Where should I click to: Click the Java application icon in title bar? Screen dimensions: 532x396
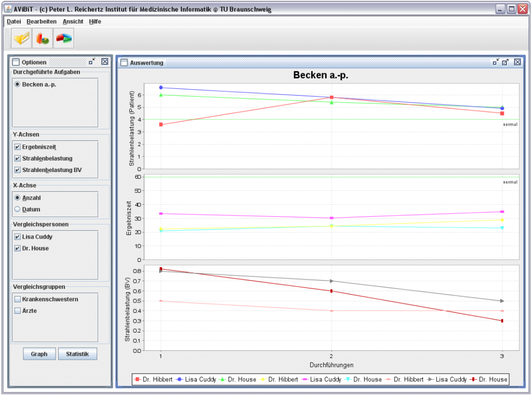pos(8,9)
